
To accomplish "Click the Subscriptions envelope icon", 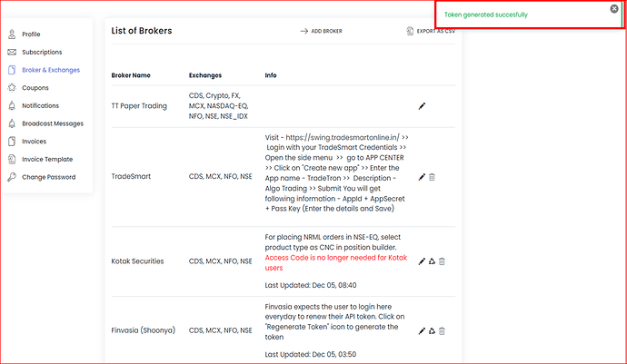I will [x=12, y=52].
